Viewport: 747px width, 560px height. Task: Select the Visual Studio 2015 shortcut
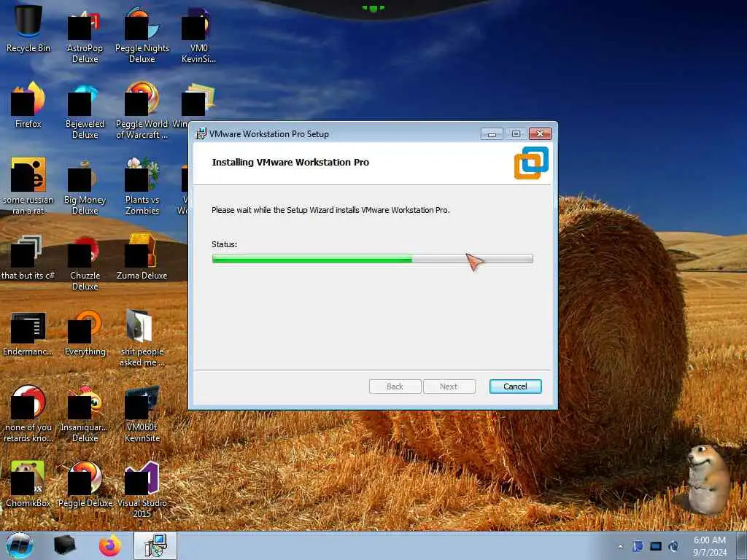142,489
